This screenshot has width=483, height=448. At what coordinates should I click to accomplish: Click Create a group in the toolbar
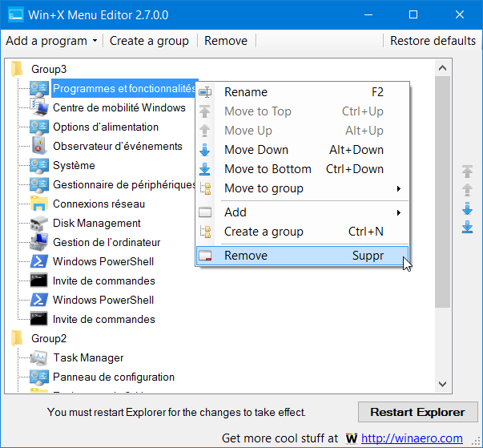(149, 41)
